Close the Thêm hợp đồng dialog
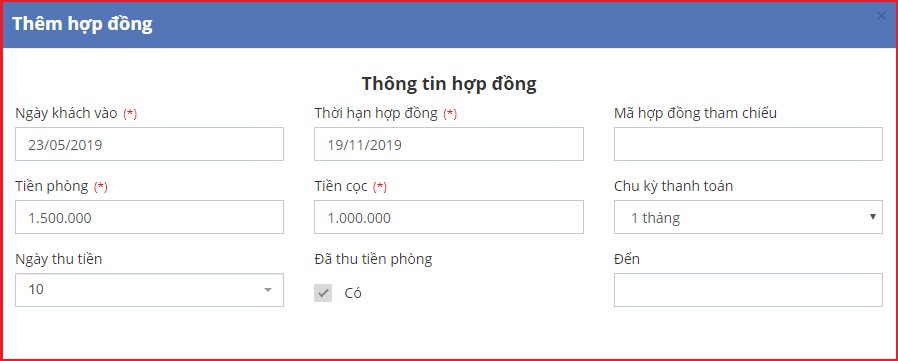Image resolution: width=898 pixels, height=361 pixels. click(881, 16)
